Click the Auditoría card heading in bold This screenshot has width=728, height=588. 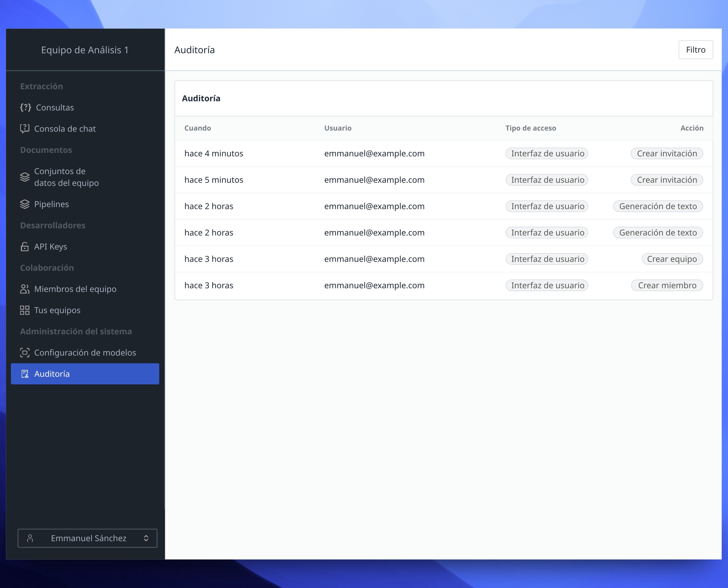click(201, 98)
